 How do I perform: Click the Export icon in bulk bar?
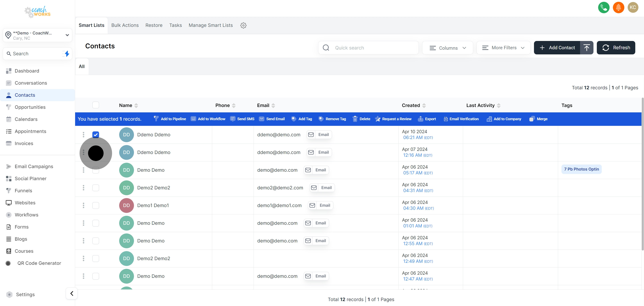420,119
